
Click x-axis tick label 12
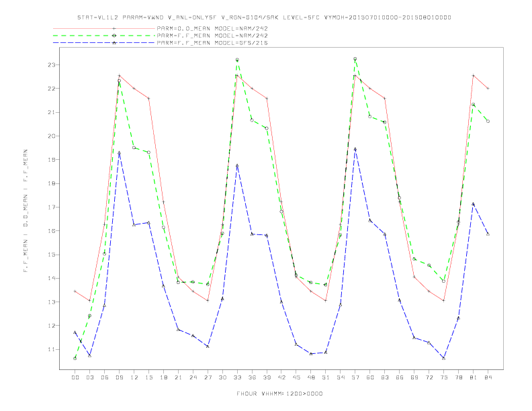pyautogui.click(x=134, y=377)
